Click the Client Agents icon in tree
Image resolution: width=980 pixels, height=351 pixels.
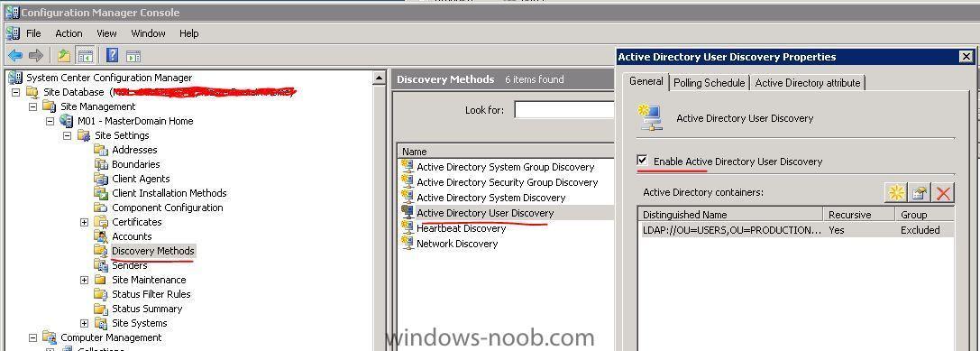[x=101, y=179]
